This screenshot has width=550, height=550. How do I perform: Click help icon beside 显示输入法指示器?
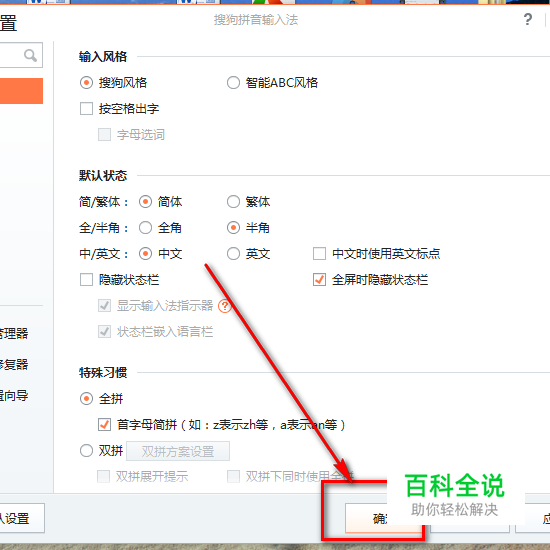[x=224, y=306]
